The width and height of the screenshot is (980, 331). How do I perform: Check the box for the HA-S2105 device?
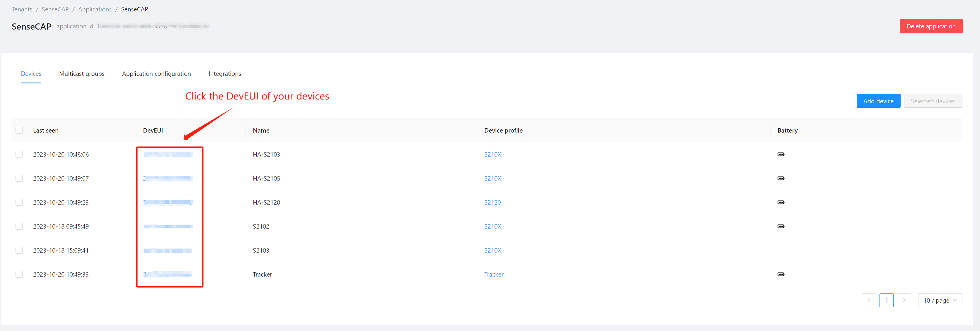click(19, 178)
